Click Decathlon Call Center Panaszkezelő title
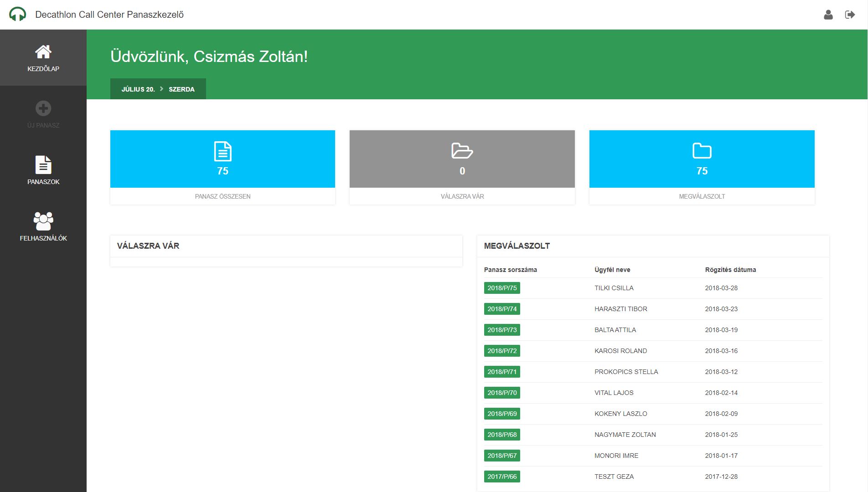868x492 pixels. click(109, 15)
